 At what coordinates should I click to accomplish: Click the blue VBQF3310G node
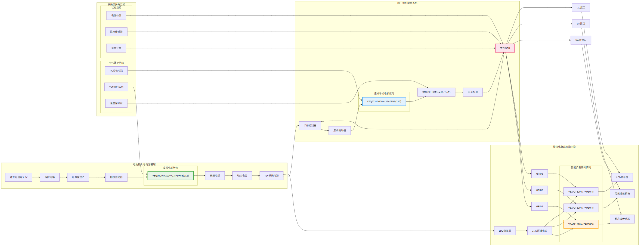pos(384,101)
